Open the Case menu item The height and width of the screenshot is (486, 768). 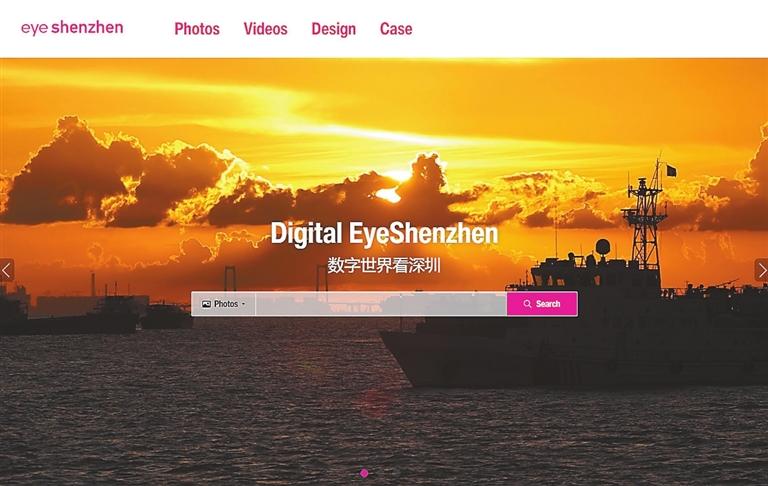click(396, 29)
